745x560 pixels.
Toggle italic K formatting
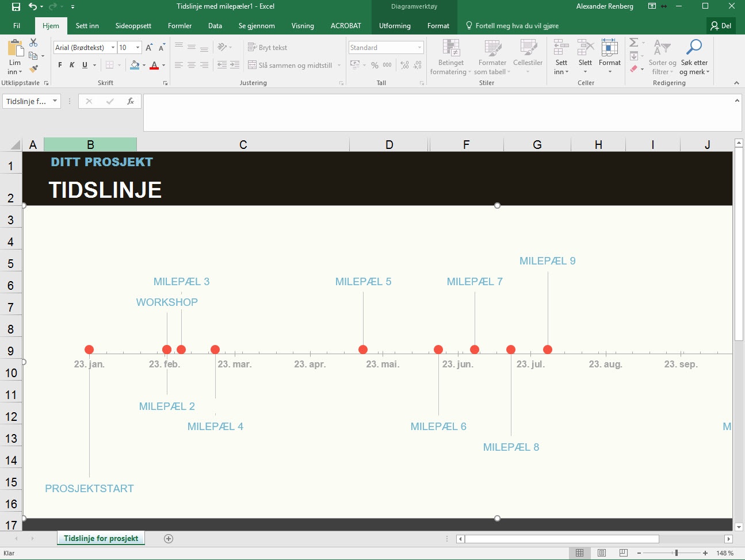(x=72, y=65)
